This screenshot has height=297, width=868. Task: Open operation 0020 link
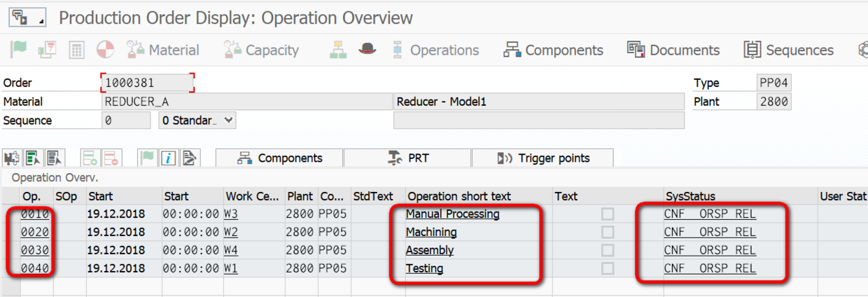point(34,233)
